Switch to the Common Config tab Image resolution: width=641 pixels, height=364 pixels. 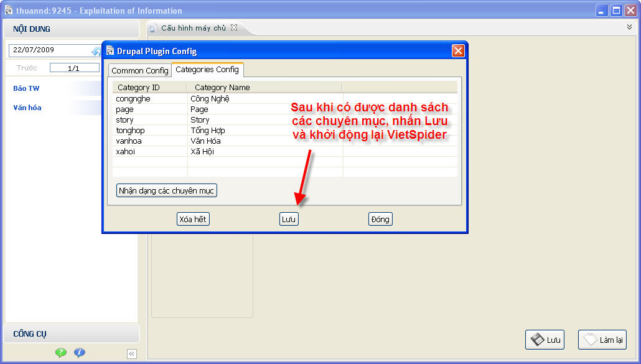(140, 71)
